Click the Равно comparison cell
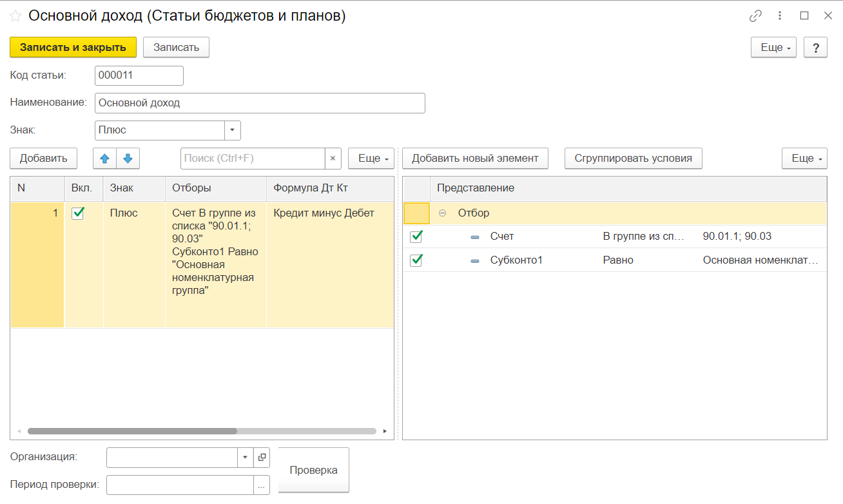 (x=618, y=260)
